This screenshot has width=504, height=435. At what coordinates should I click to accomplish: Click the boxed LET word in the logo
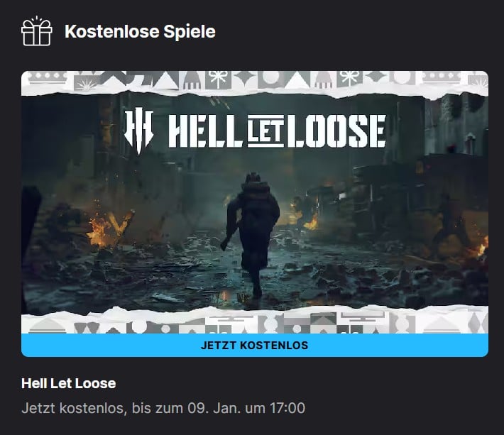(x=265, y=131)
